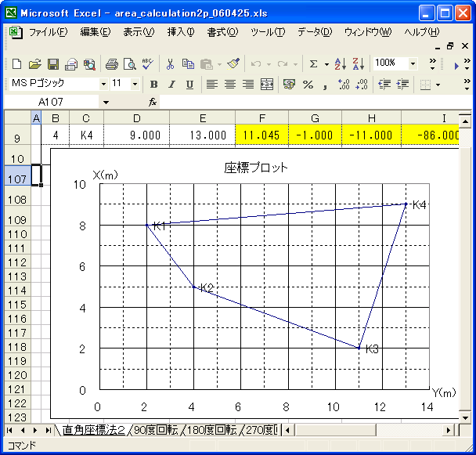Align text left
Image resolution: width=476 pixels, height=455 pixels.
tap(212, 84)
